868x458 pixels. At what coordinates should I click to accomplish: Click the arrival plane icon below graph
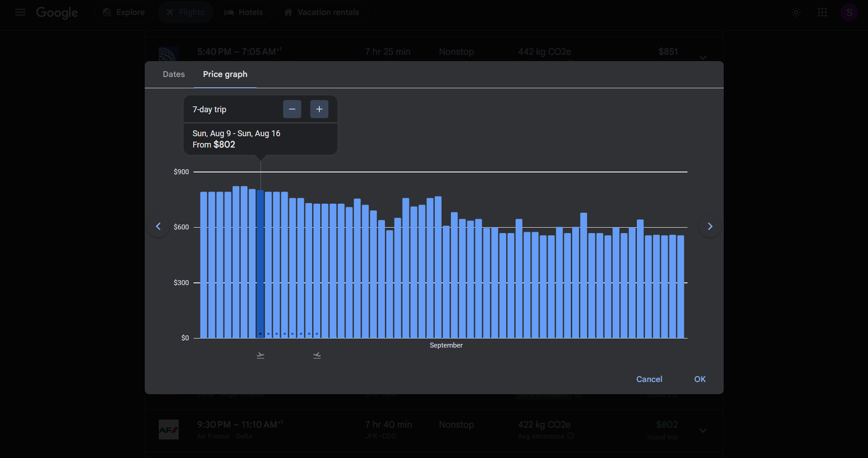(317, 355)
